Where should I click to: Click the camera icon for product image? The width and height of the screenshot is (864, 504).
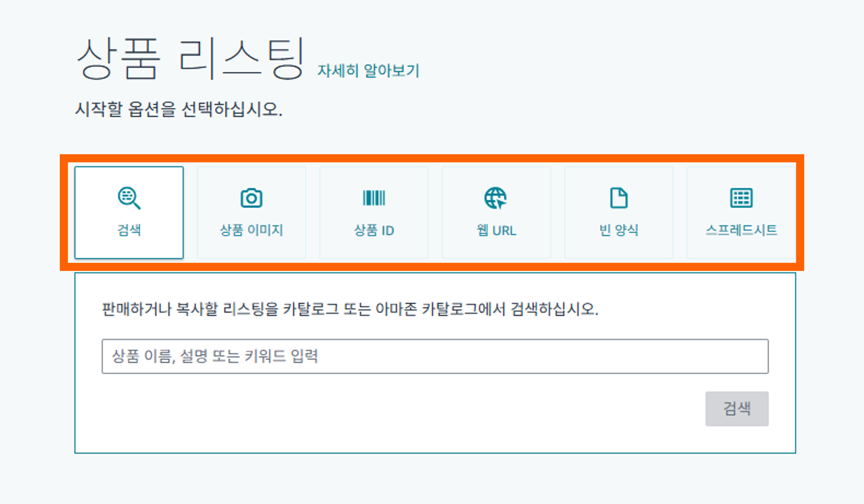pyautogui.click(x=251, y=198)
